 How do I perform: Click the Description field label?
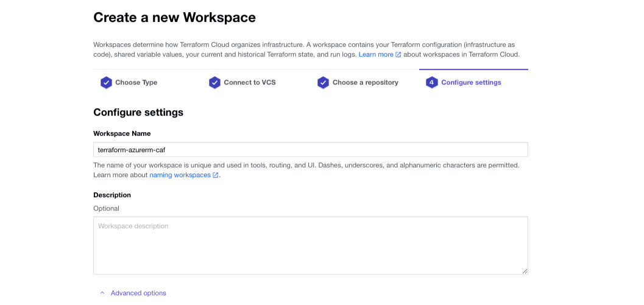tap(112, 195)
